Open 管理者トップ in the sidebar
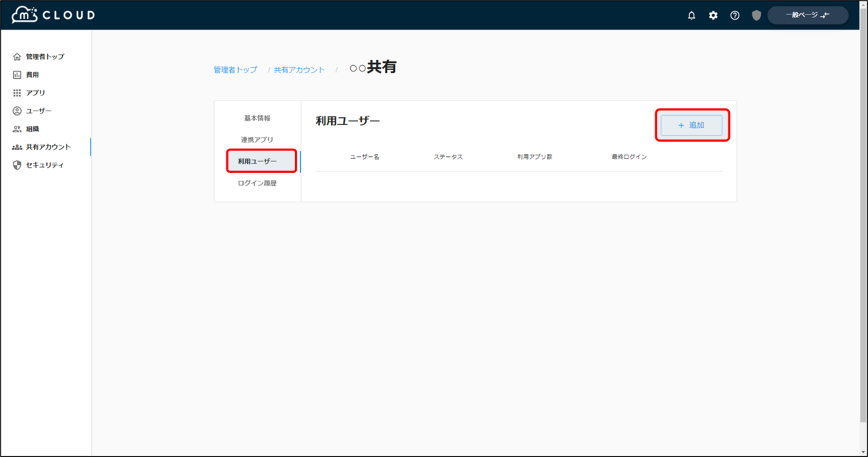The height and width of the screenshot is (457, 868). (45, 56)
